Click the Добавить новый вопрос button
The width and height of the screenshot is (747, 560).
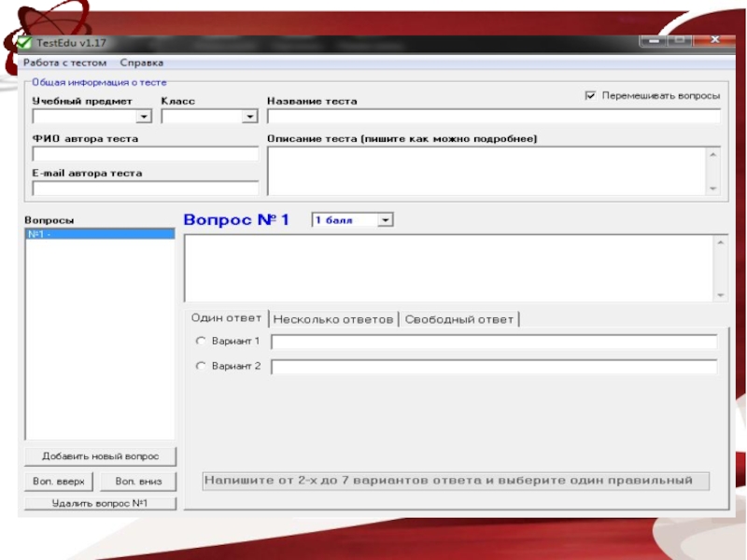(x=100, y=456)
